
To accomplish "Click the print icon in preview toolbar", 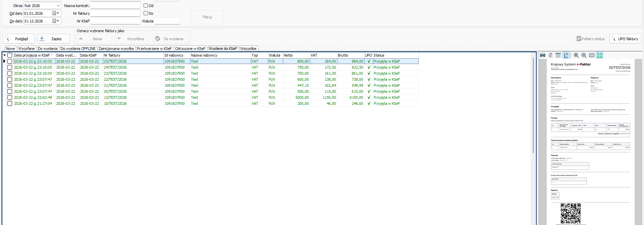I will pos(543,55).
